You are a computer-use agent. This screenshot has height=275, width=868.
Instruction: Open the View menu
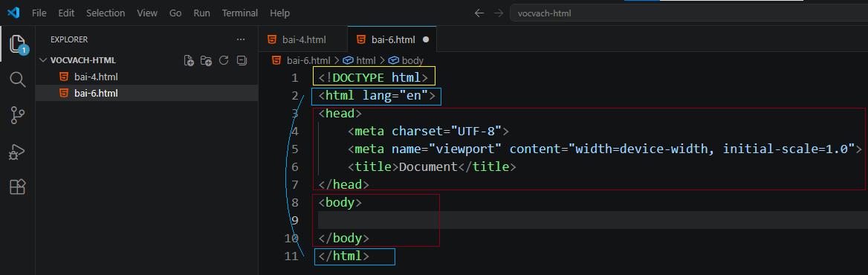click(x=147, y=13)
